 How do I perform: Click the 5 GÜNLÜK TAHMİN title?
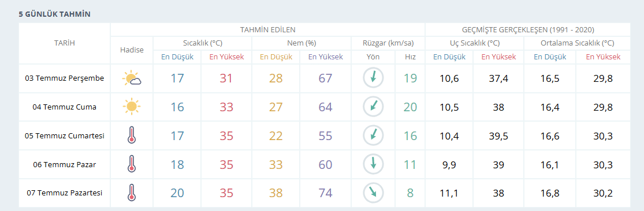pyautogui.click(x=55, y=14)
